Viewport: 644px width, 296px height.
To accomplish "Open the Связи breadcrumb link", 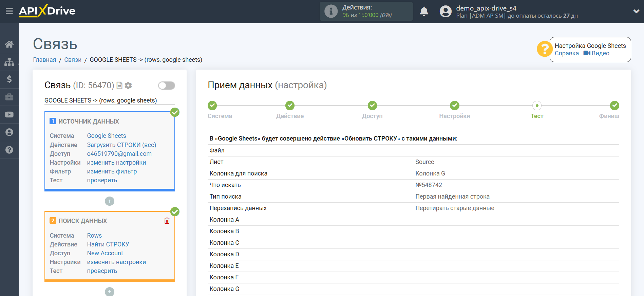I will [73, 60].
